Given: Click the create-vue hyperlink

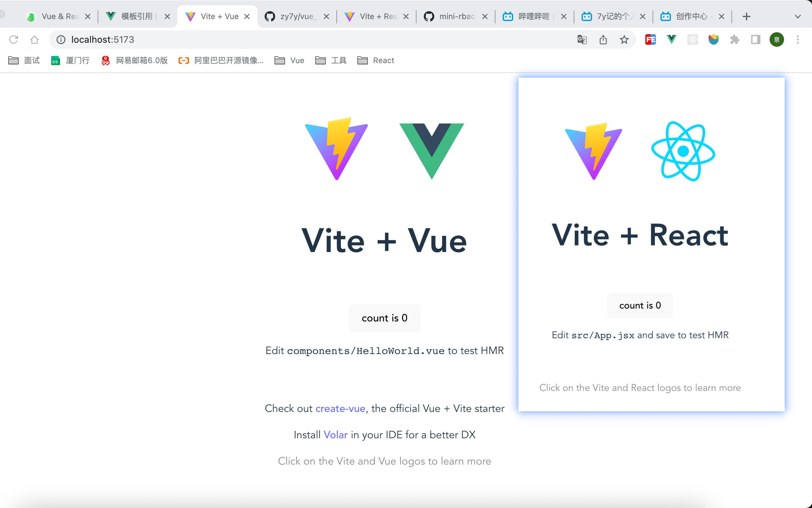Looking at the screenshot, I should [340, 408].
